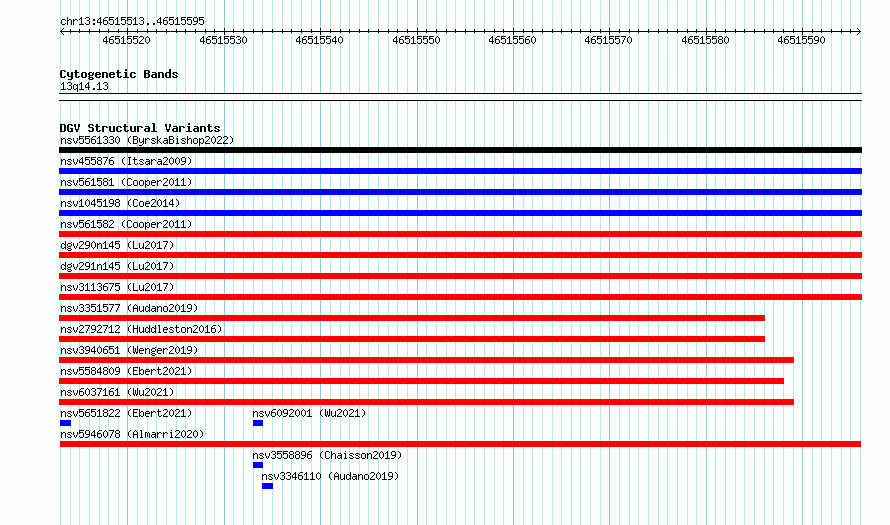Click ruler position 46515530

click(223, 40)
